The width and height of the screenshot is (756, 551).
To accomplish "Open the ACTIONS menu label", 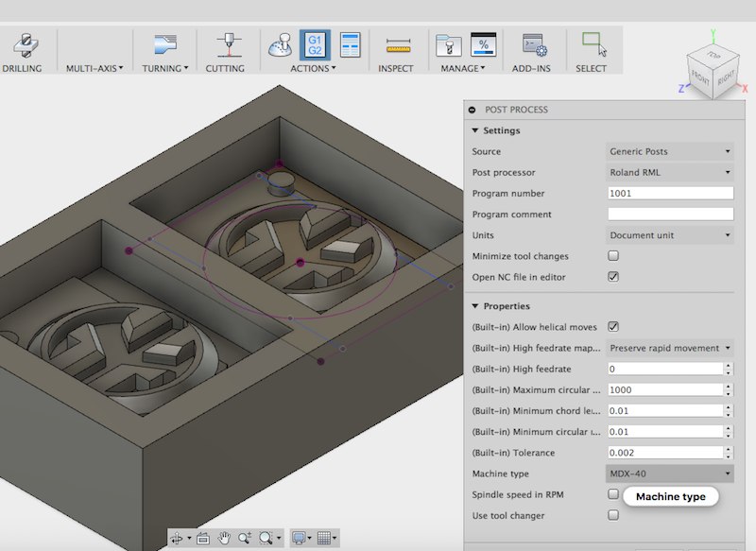I will coord(313,68).
